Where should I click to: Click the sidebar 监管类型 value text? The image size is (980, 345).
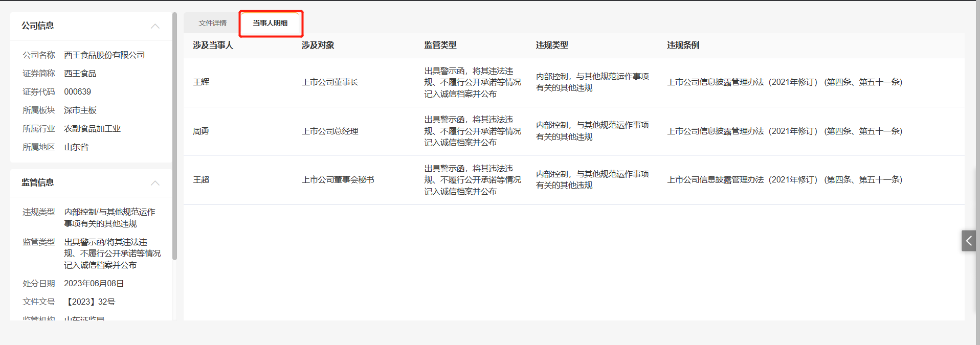(x=113, y=254)
